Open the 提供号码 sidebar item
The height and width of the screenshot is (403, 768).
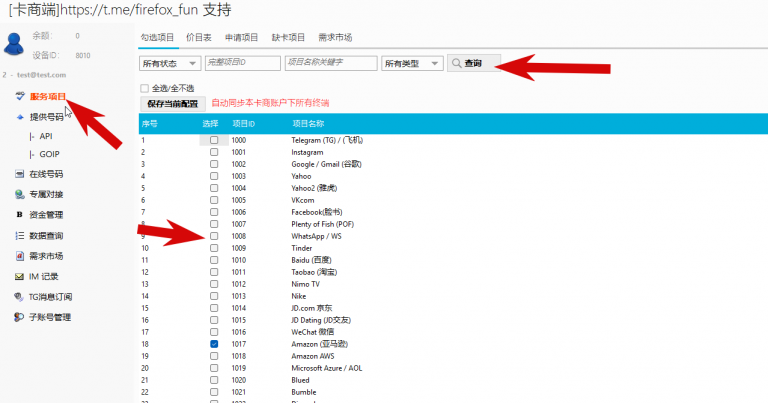coord(47,117)
